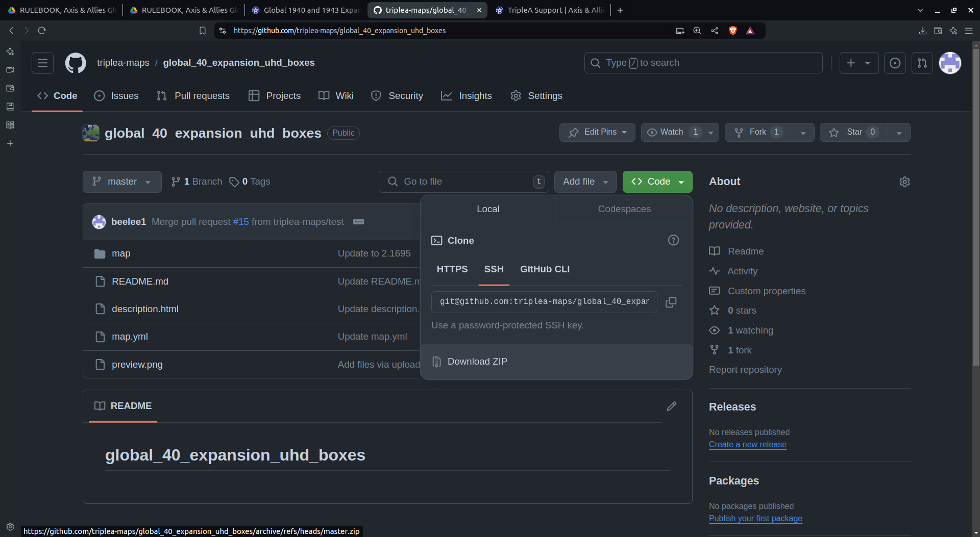Open a new browser tab
980x537 pixels.
pyautogui.click(x=620, y=10)
